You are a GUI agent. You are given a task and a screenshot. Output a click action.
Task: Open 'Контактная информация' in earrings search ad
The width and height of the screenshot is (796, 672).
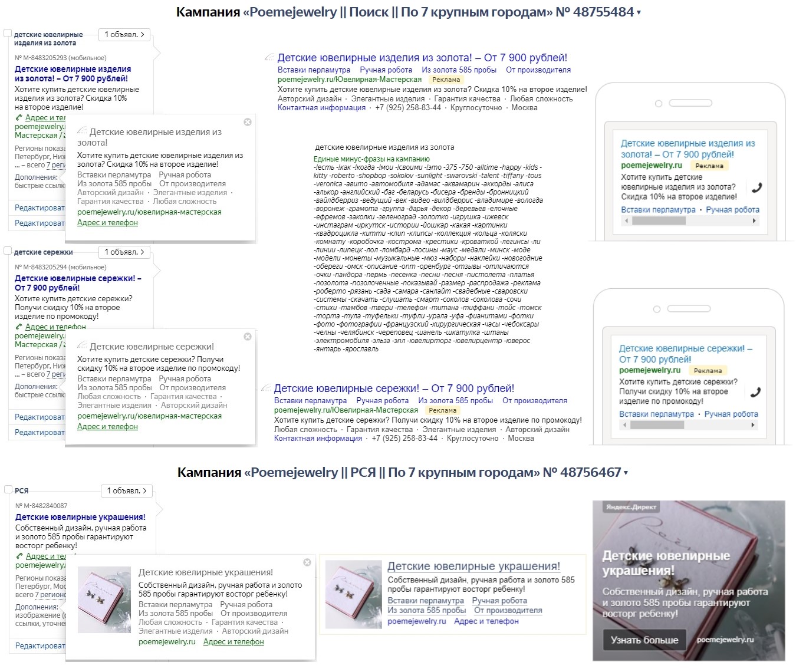(318, 439)
